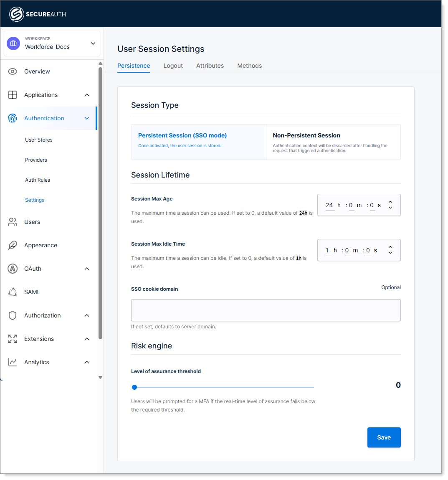Click the Appearance feather icon
The height and width of the screenshot is (480, 448).
[x=13, y=245]
